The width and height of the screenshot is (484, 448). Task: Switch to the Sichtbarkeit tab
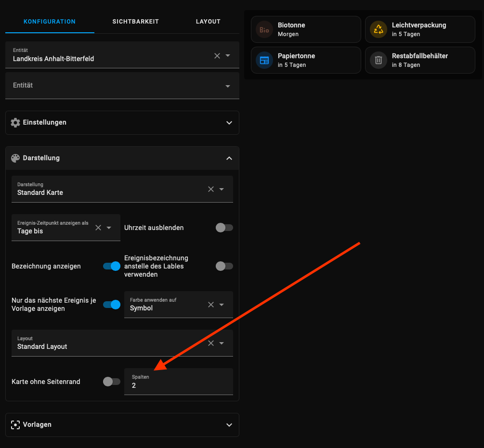coord(135,22)
